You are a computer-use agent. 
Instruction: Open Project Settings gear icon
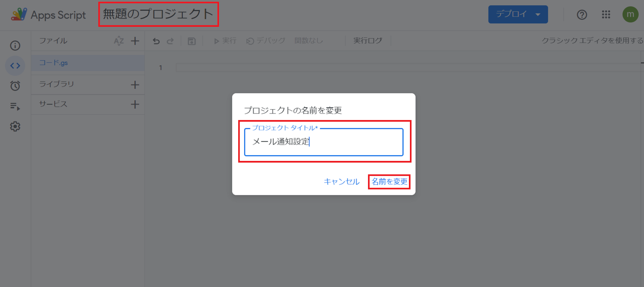15,126
